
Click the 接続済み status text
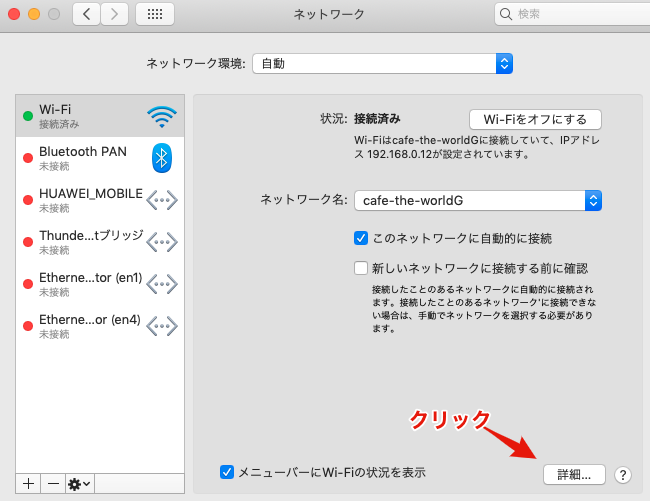coord(377,119)
